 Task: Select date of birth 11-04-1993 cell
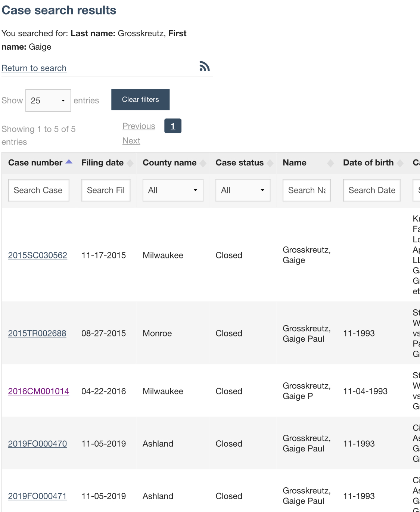[365, 391]
